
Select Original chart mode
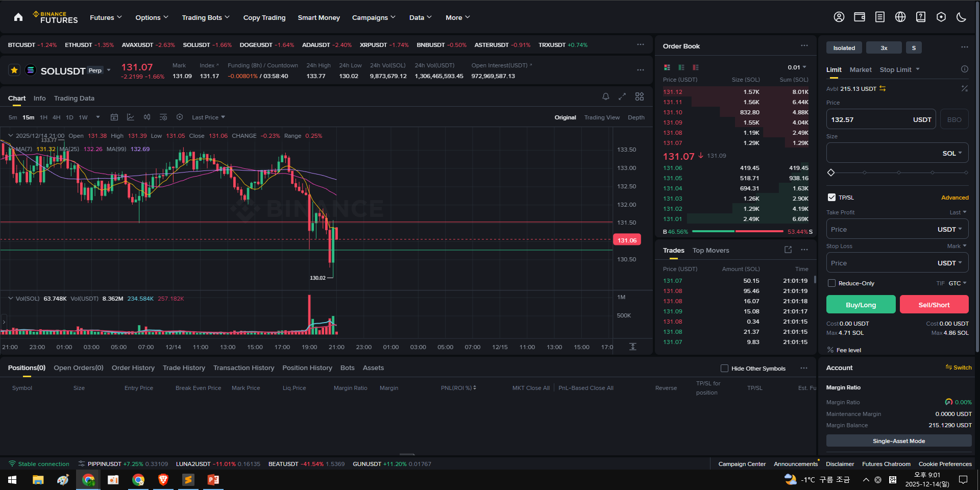(565, 117)
